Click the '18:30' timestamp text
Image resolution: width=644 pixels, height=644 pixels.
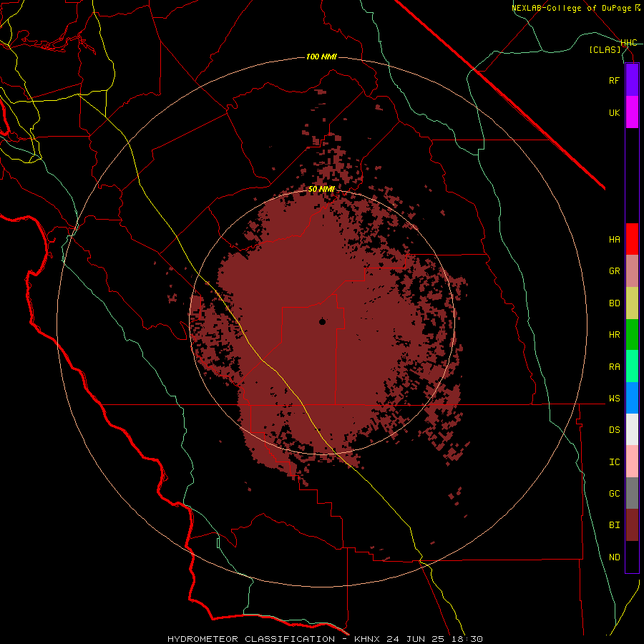click(468, 639)
